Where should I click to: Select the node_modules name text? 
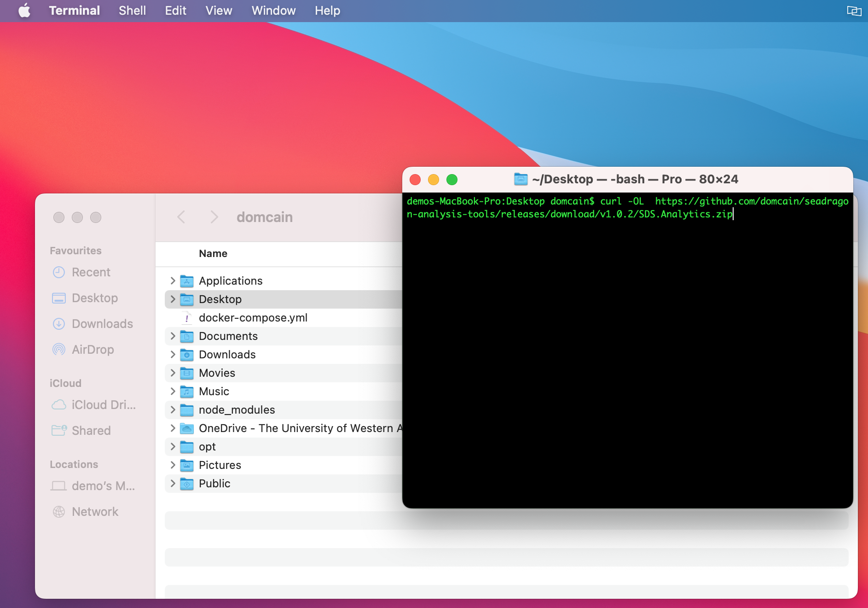tap(237, 410)
